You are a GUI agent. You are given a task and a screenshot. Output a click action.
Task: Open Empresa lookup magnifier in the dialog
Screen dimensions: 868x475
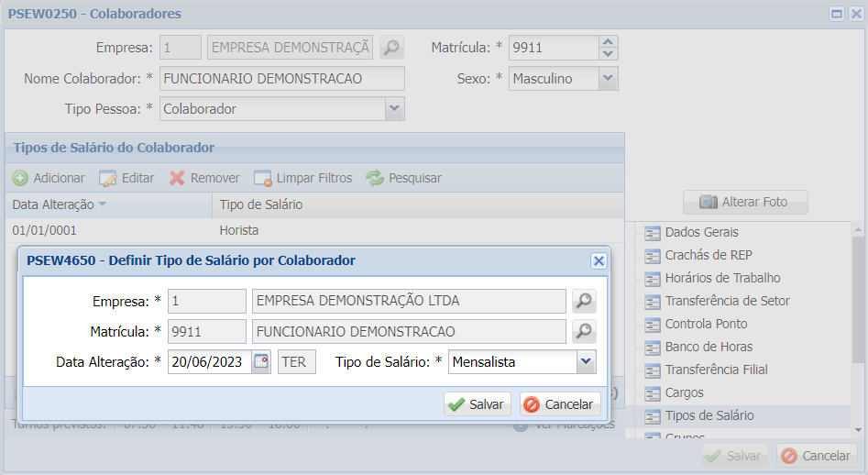tap(584, 301)
